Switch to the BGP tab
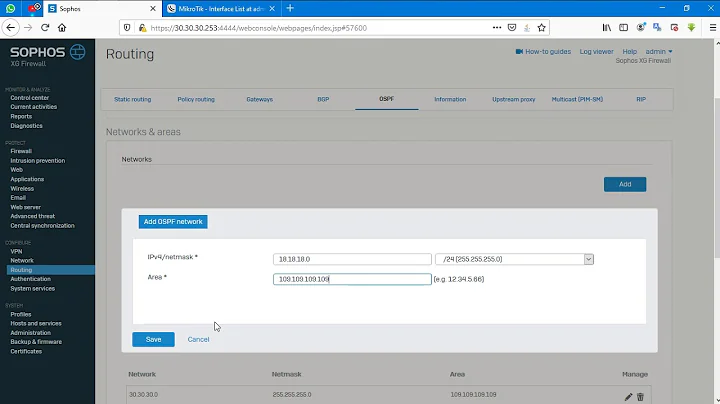This screenshot has width=720, height=404. [x=323, y=99]
